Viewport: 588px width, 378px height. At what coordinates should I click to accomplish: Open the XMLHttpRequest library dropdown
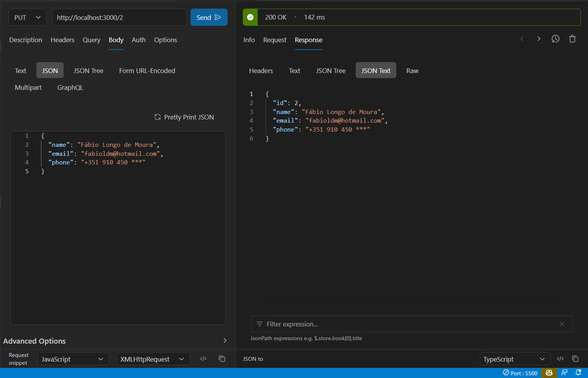[153, 359]
